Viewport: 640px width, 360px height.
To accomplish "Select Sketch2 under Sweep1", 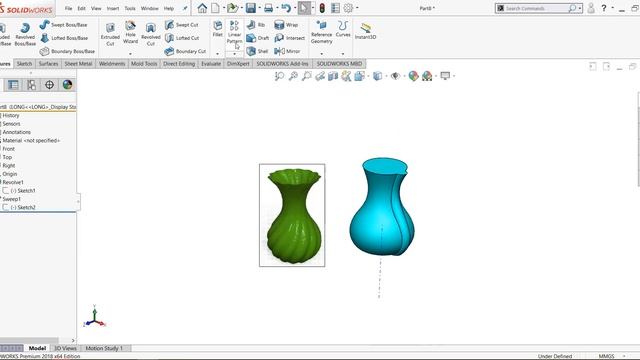I will click(23, 207).
